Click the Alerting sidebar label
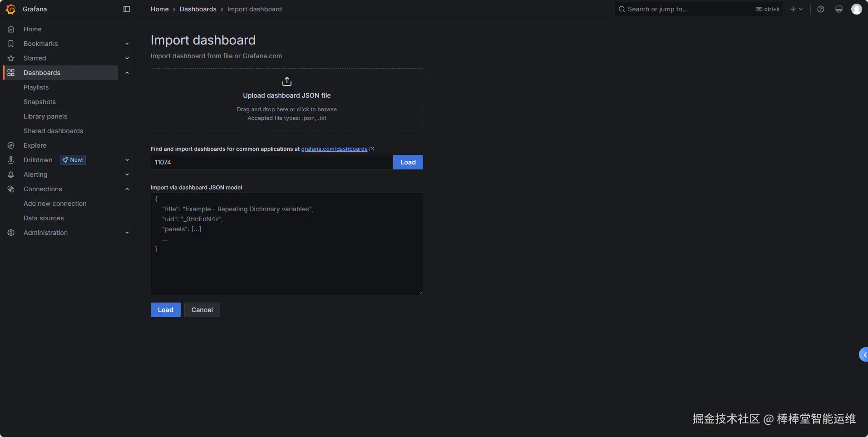 [x=35, y=174]
